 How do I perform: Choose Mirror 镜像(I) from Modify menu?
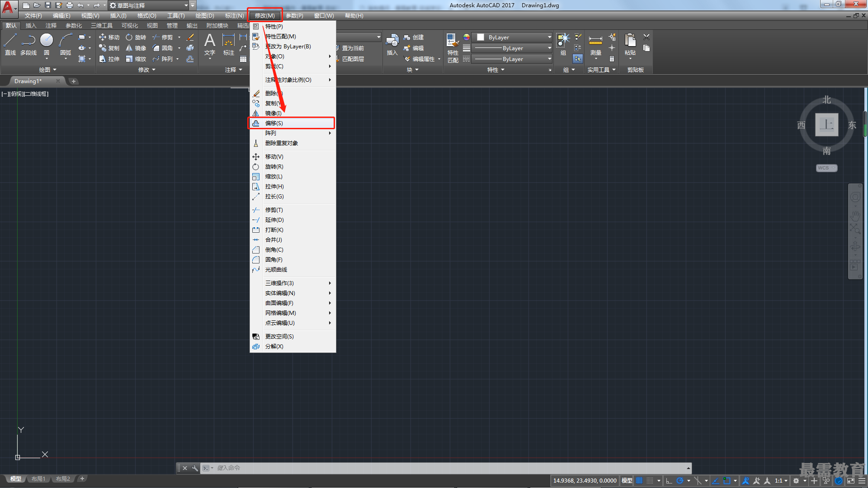tap(293, 113)
